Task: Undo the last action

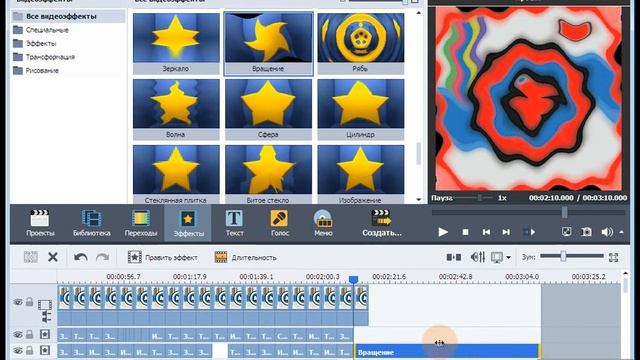Action: [80, 257]
